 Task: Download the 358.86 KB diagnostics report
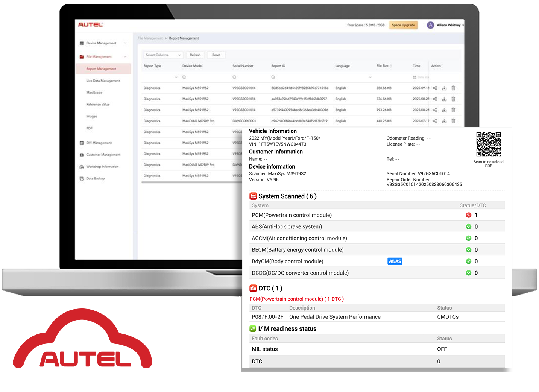(444, 88)
